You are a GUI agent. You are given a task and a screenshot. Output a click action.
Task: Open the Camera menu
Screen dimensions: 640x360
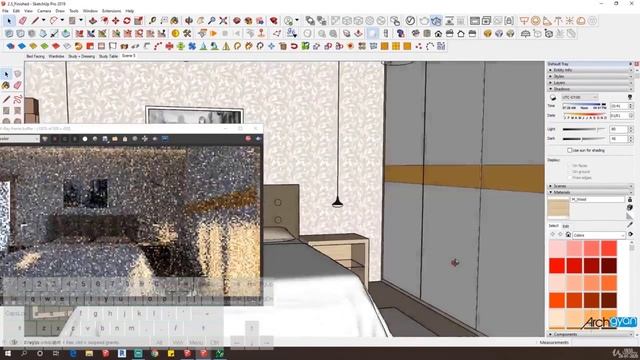pos(44,11)
